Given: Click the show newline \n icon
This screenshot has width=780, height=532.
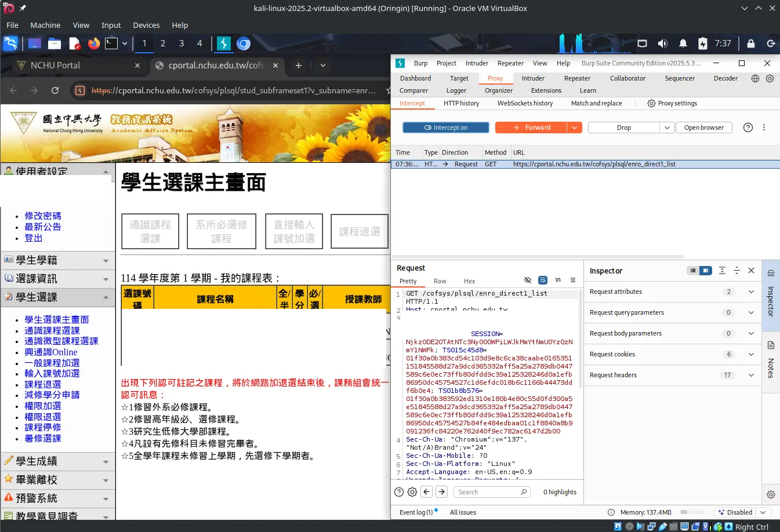Looking at the screenshot, I should click(558, 280).
